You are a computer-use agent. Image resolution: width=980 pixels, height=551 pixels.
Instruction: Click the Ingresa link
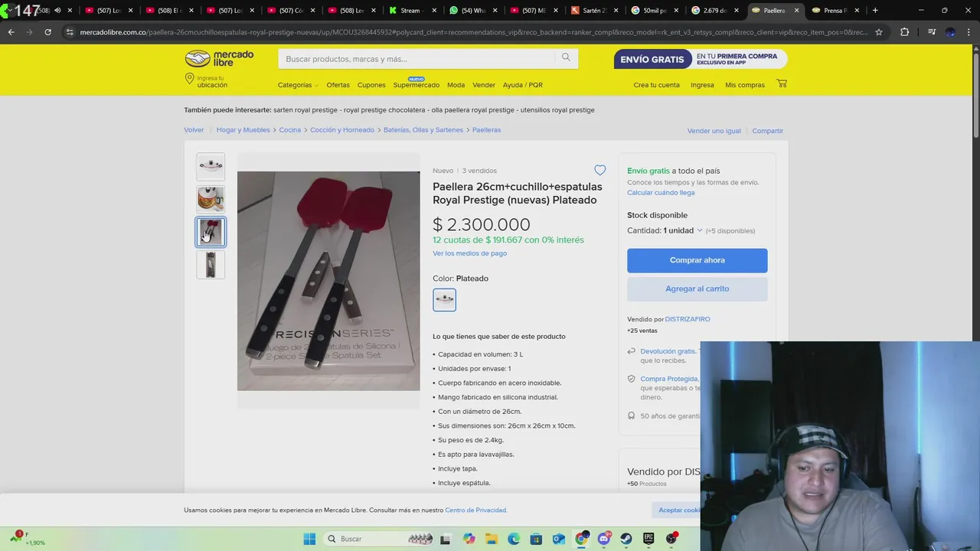click(702, 85)
